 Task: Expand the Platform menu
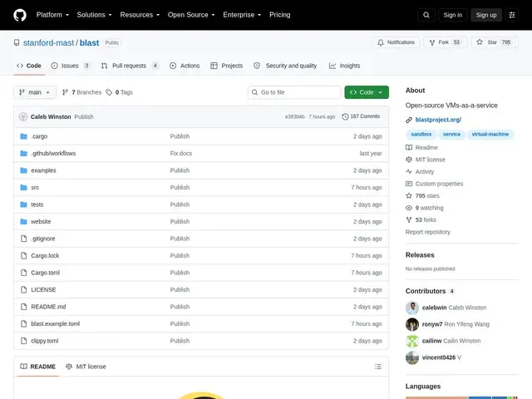point(52,15)
